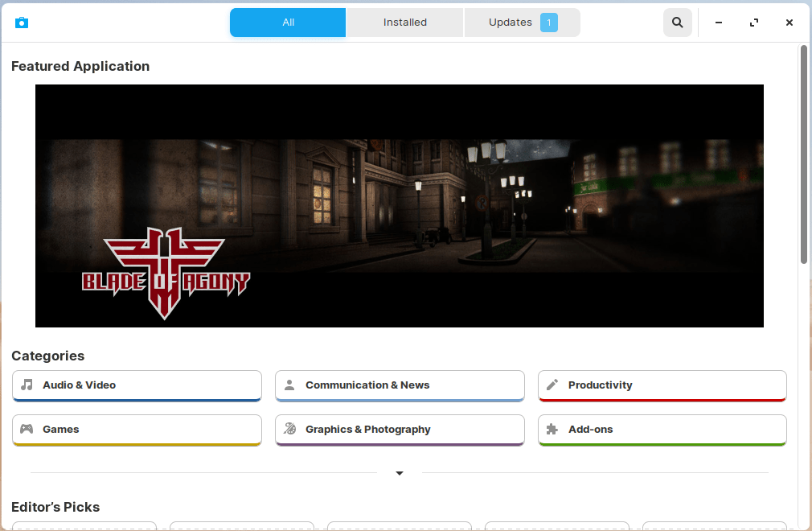Select the Add-ons category
This screenshot has width=812, height=531.
click(x=662, y=430)
